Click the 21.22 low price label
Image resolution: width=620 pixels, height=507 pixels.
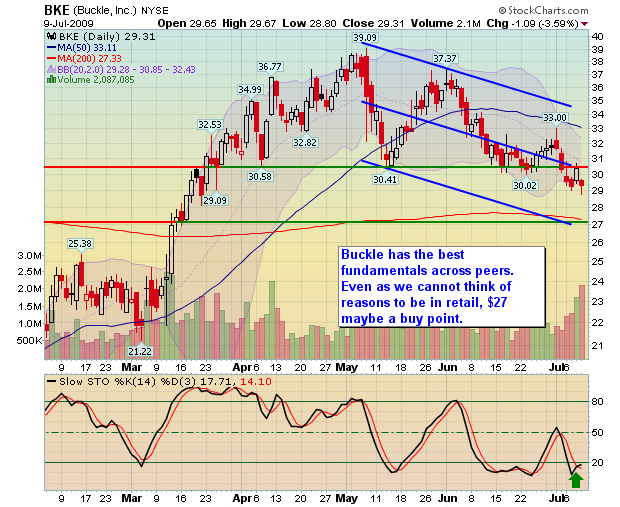click(140, 351)
